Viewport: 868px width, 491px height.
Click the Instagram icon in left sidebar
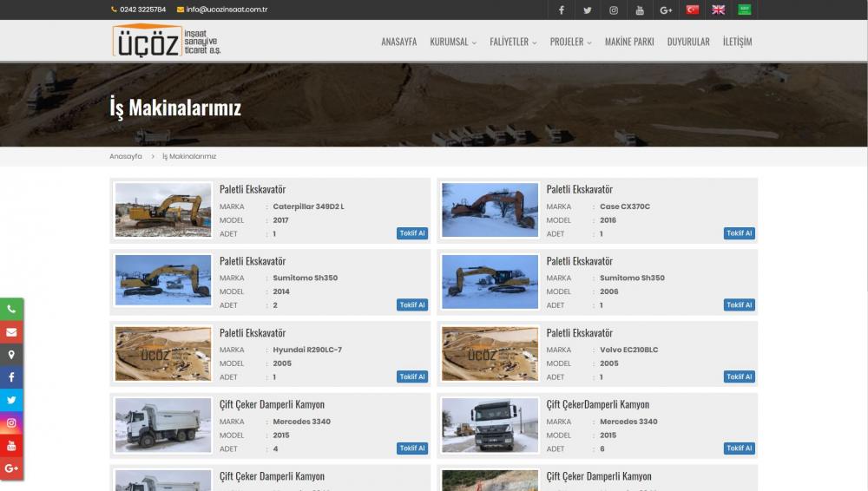(x=11, y=423)
